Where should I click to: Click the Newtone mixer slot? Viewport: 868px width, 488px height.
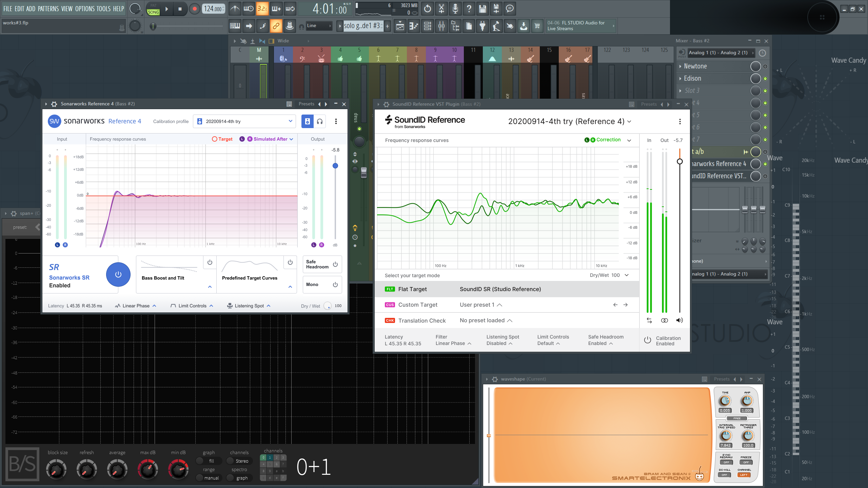pyautogui.click(x=714, y=66)
